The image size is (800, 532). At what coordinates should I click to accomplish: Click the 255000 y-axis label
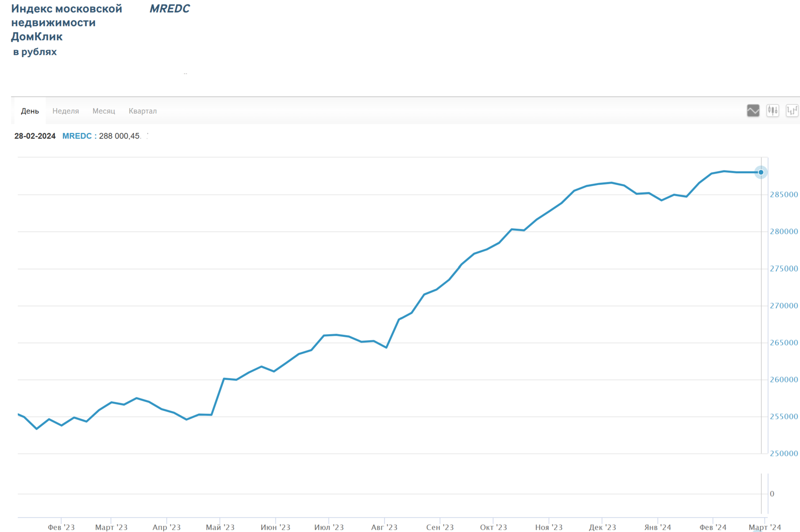[x=784, y=417]
